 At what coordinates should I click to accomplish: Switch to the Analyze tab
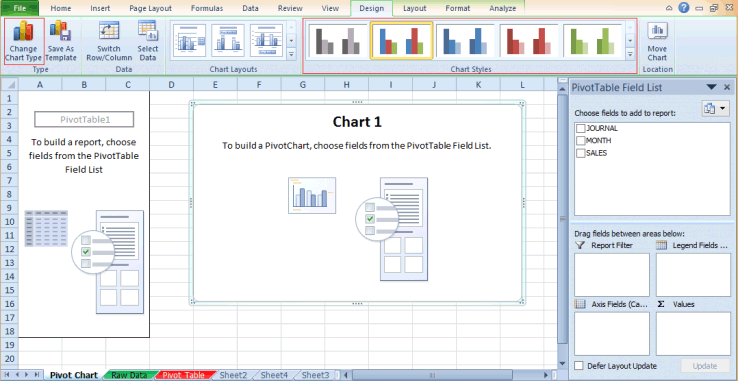tap(502, 8)
